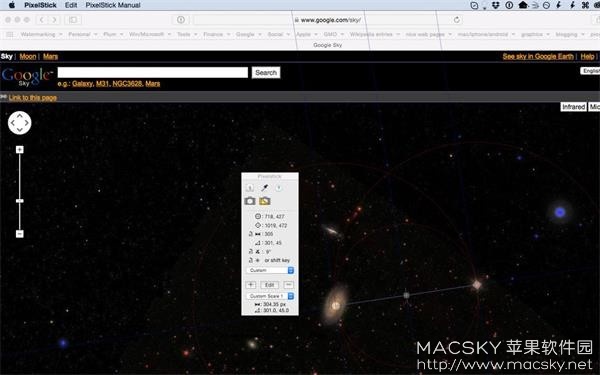Viewport: 600px width, 375px height.
Task: Open the Moon link
Action: point(28,57)
